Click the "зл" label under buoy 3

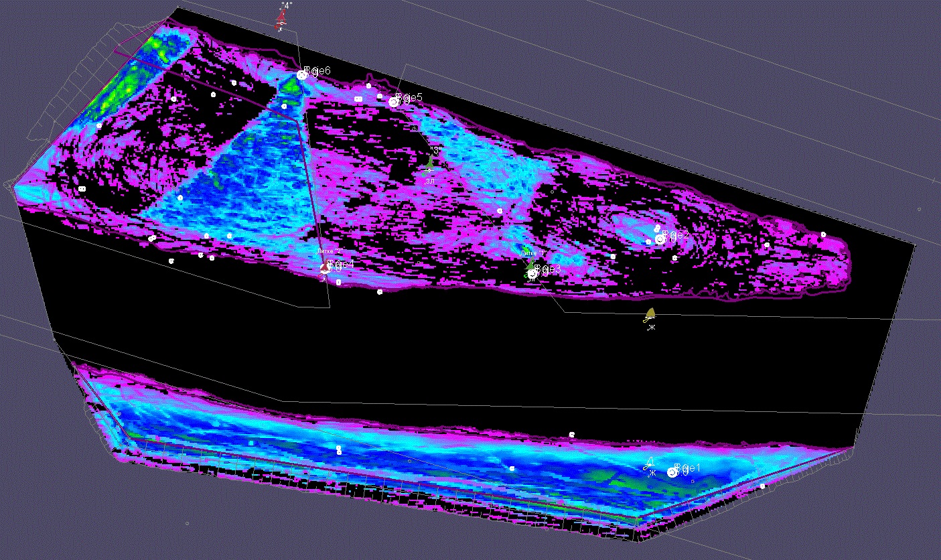(x=430, y=180)
